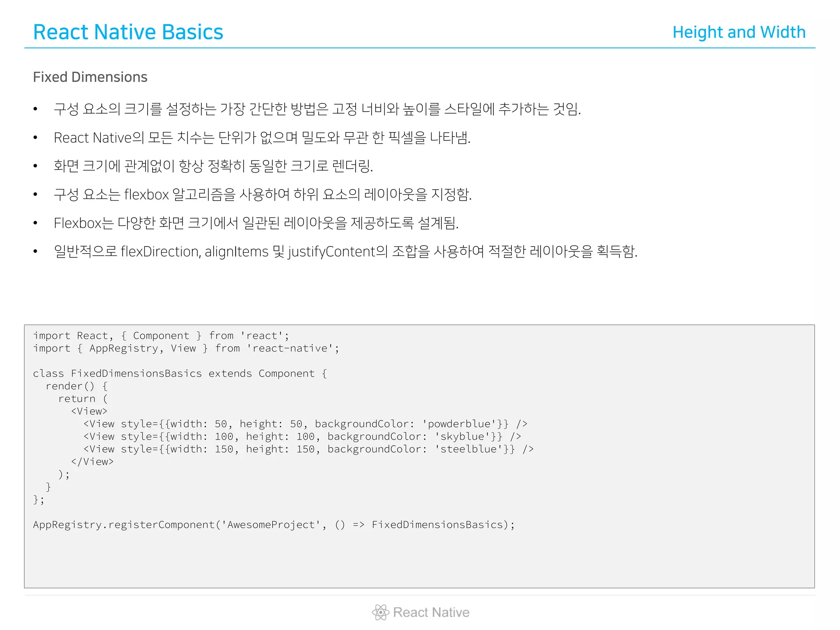840x630 pixels.
Task: Click the 'Height and Width' heading
Action: pos(739,32)
